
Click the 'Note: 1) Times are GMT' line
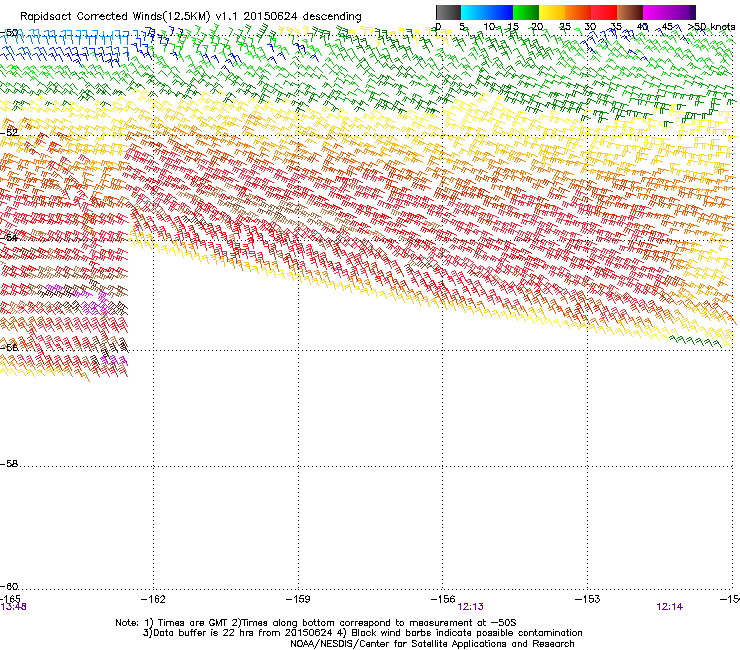316,623
